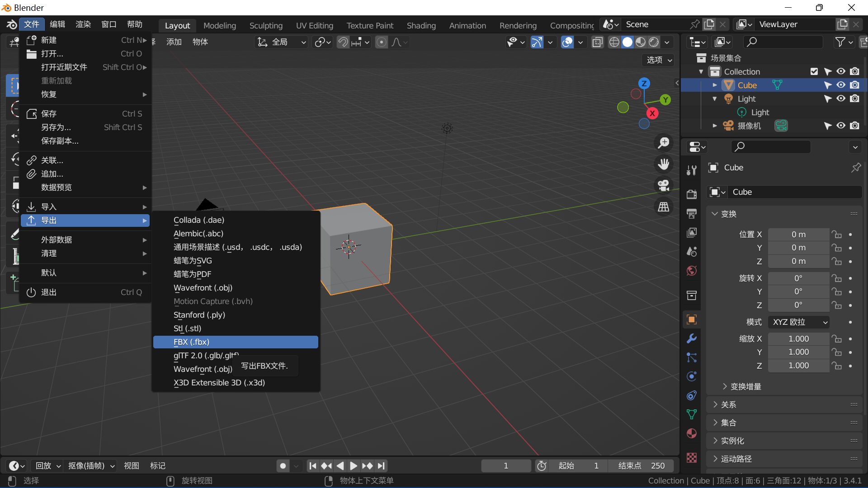The height and width of the screenshot is (488, 868).
Task: Click the Blender logo menu icon
Action: pyautogui.click(x=12, y=24)
